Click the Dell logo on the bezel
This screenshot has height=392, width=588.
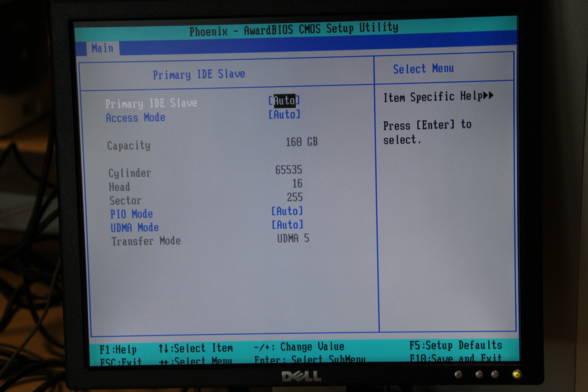pos(301,376)
